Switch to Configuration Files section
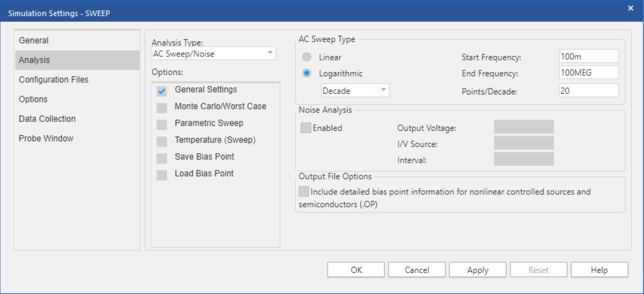The height and width of the screenshot is (294, 644). coord(53,80)
